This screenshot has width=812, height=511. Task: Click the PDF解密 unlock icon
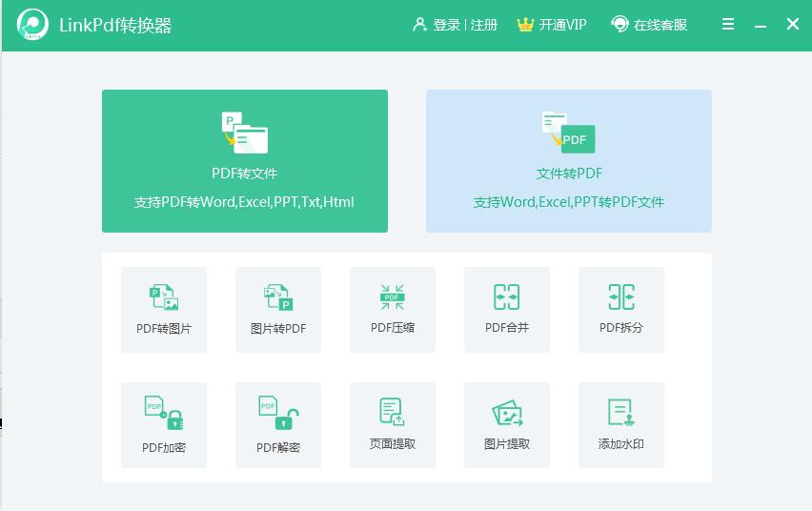pyautogui.click(x=278, y=413)
